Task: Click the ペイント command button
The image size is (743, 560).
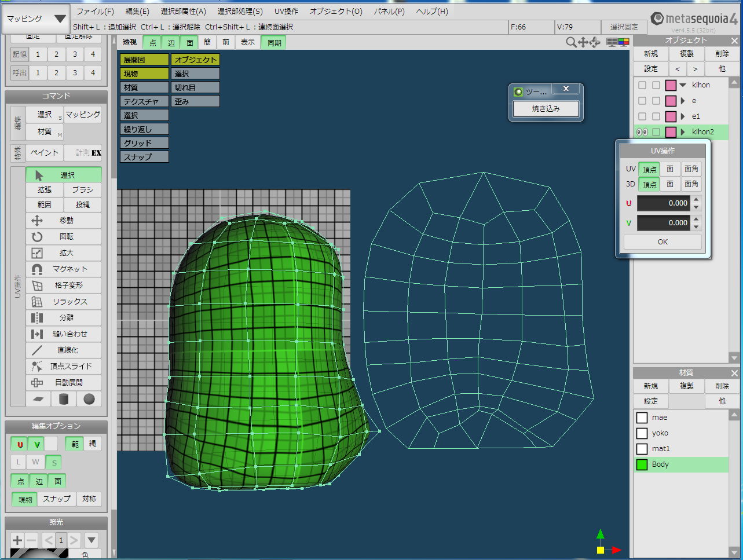Action: click(45, 153)
